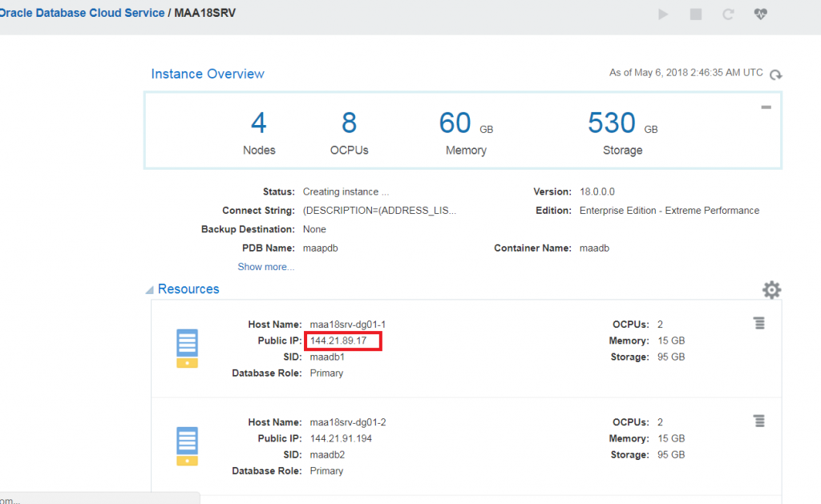821x504 pixels.
Task: Click the Restart service circular arrow icon
Action: 728,14
